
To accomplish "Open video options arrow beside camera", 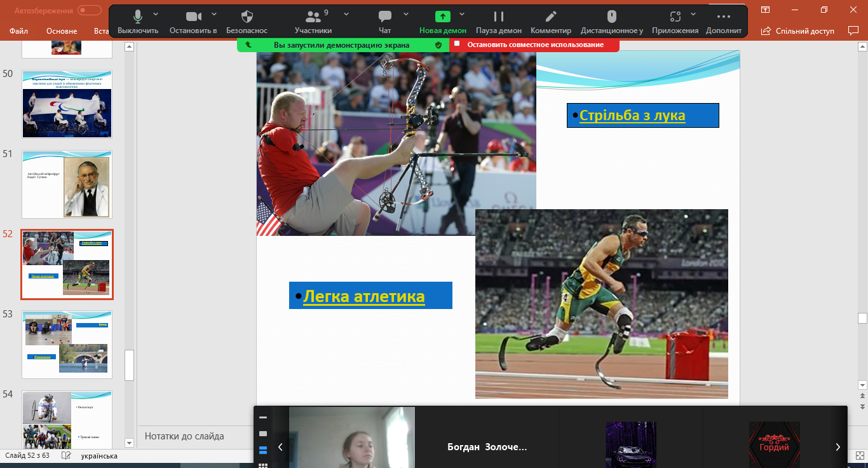I will [x=214, y=13].
